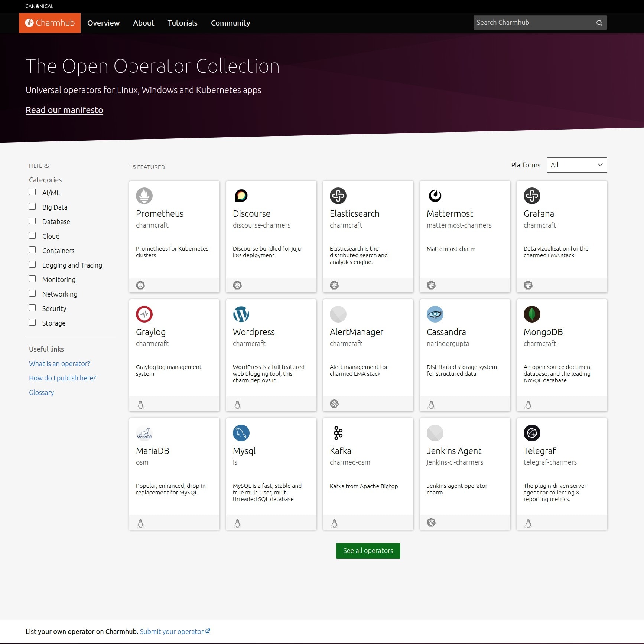Image resolution: width=644 pixels, height=644 pixels.
Task: Check the Security category filter
Action: click(x=32, y=308)
